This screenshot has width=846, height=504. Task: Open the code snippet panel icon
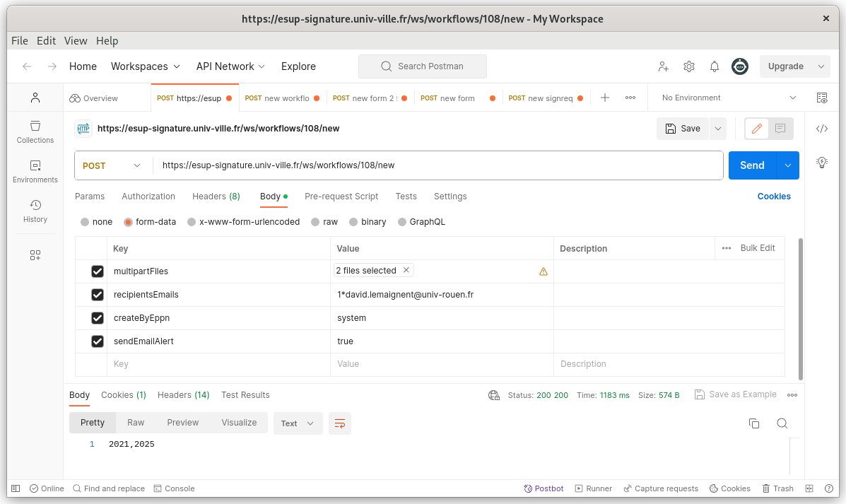pos(821,129)
